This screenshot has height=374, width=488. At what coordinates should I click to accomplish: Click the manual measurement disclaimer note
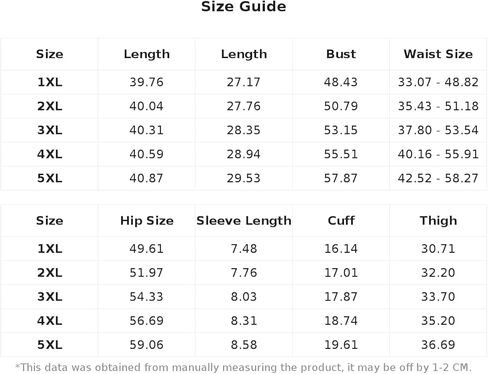(x=244, y=367)
